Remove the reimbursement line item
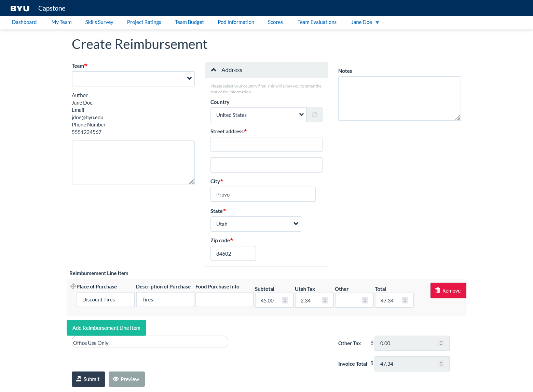533x392 pixels. point(448,290)
